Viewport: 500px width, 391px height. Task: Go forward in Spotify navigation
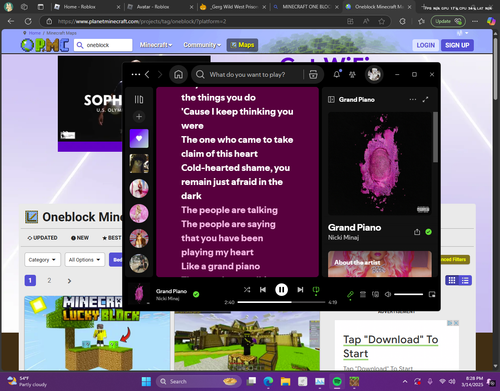pos(160,74)
